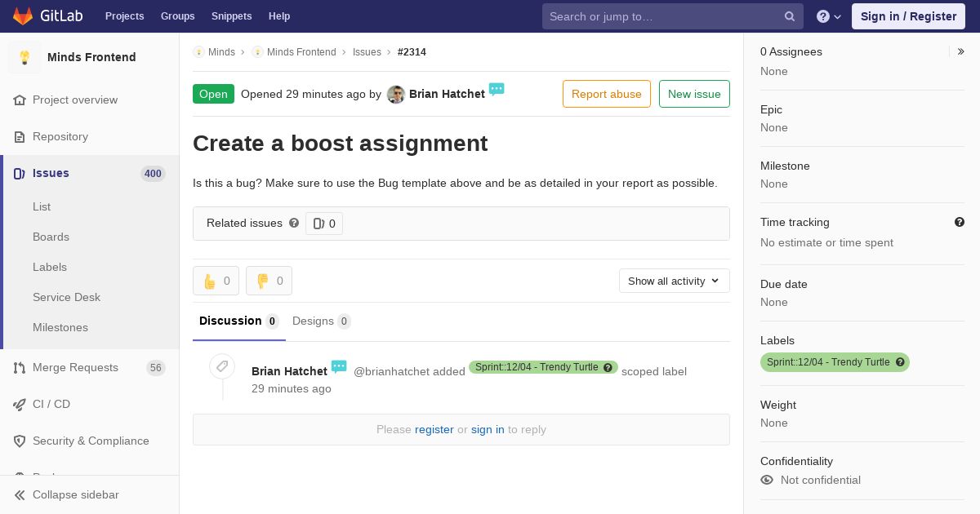This screenshot has width=980, height=514.
Task: Click Brian Hatchet name in discussion note
Action: pos(289,372)
